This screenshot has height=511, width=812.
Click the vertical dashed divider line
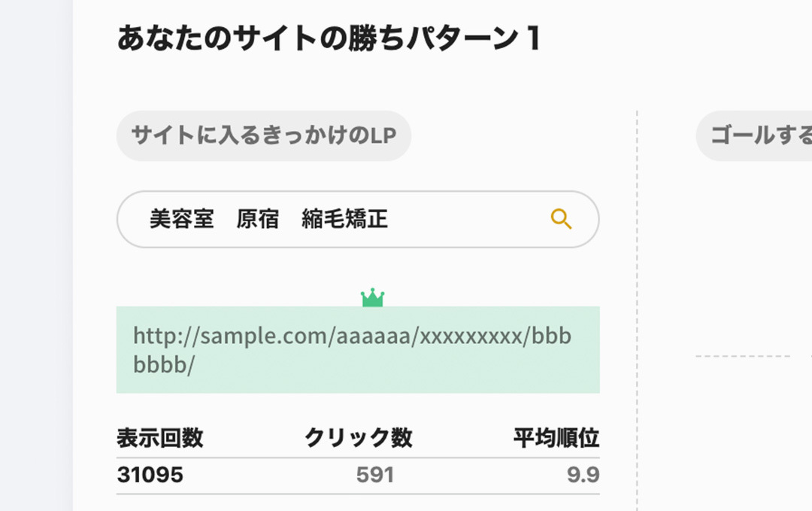[x=637, y=301]
